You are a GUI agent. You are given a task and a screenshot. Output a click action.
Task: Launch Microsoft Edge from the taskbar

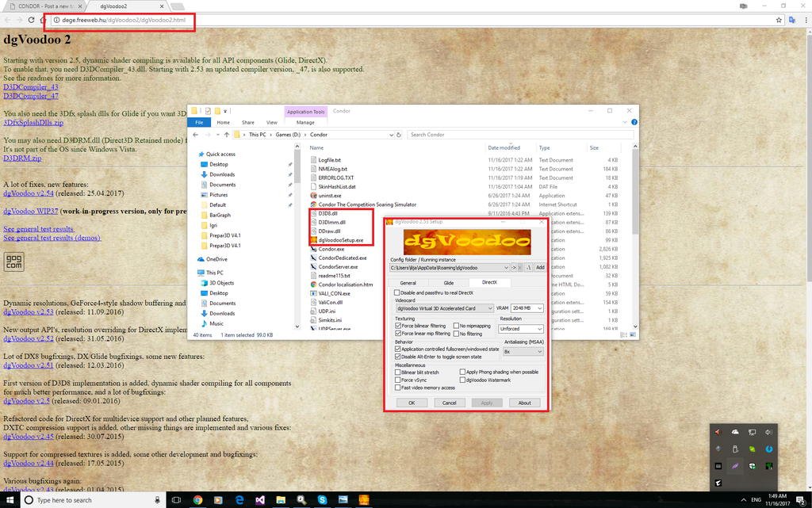click(x=239, y=500)
